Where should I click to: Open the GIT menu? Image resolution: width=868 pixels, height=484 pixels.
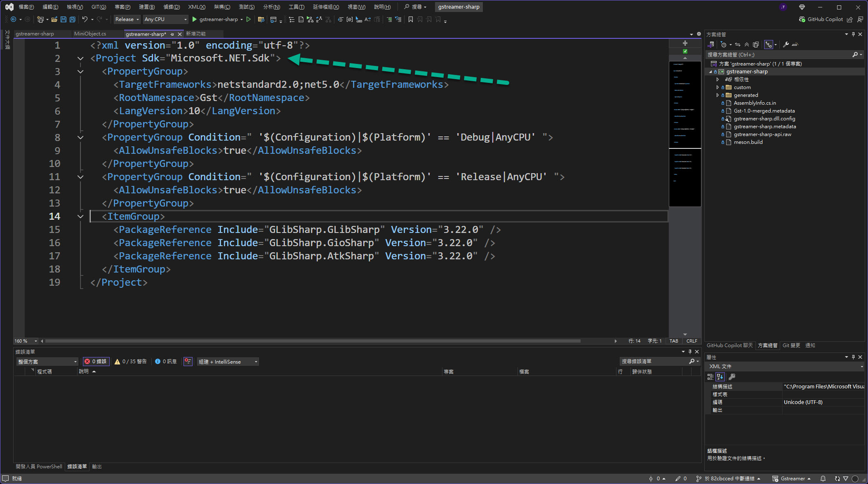tap(98, 7)
